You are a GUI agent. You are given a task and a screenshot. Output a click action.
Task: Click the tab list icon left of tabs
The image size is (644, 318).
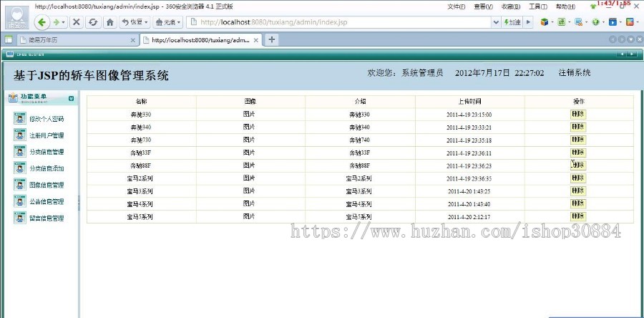click(x=8, y=39)
